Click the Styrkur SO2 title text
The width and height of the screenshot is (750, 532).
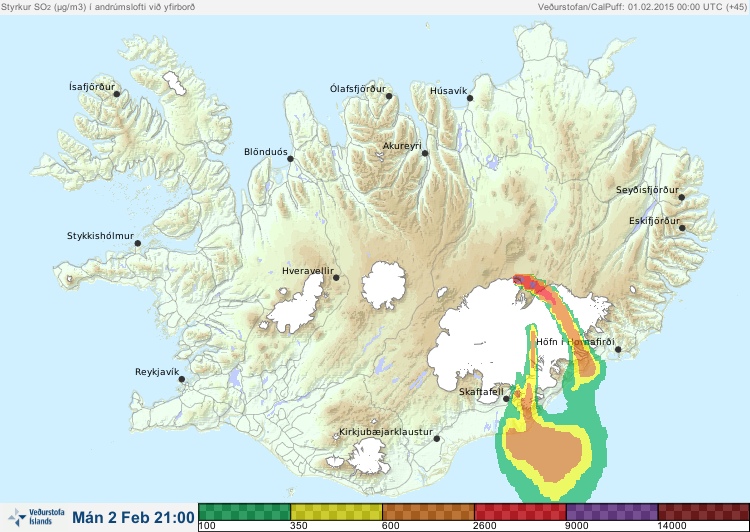(x=98, y=7)
